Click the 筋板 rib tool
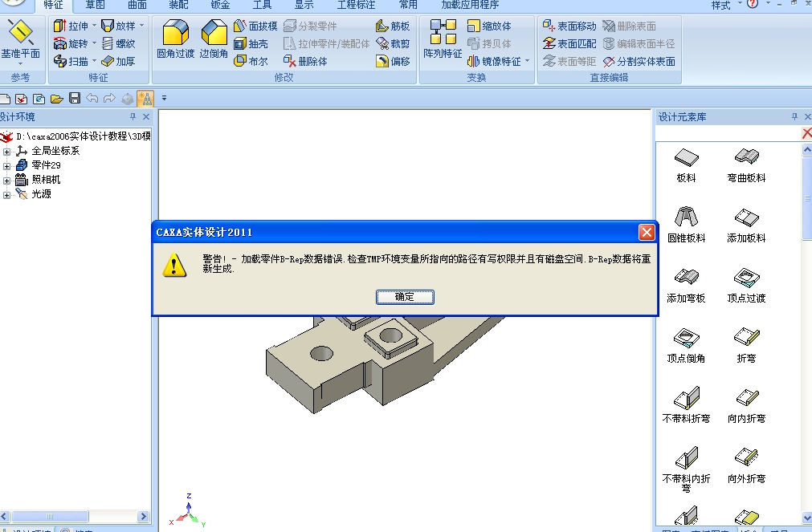 click(x=393, y=26)
